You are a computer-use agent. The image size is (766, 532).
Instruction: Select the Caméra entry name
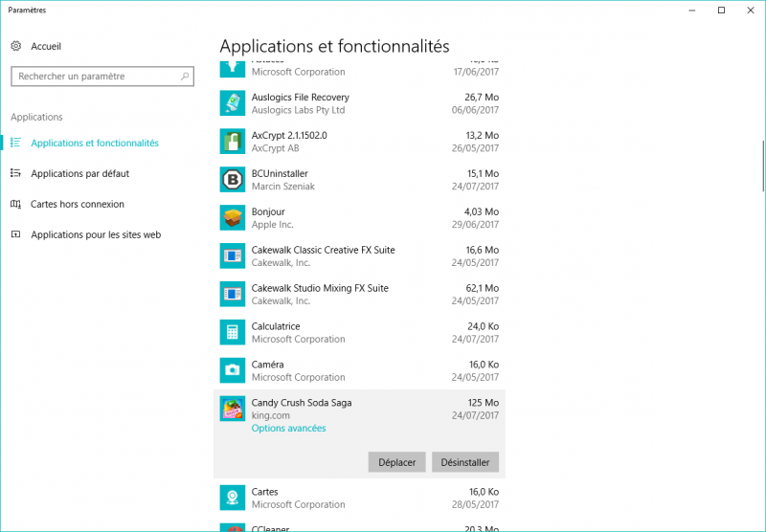[268, 365]
